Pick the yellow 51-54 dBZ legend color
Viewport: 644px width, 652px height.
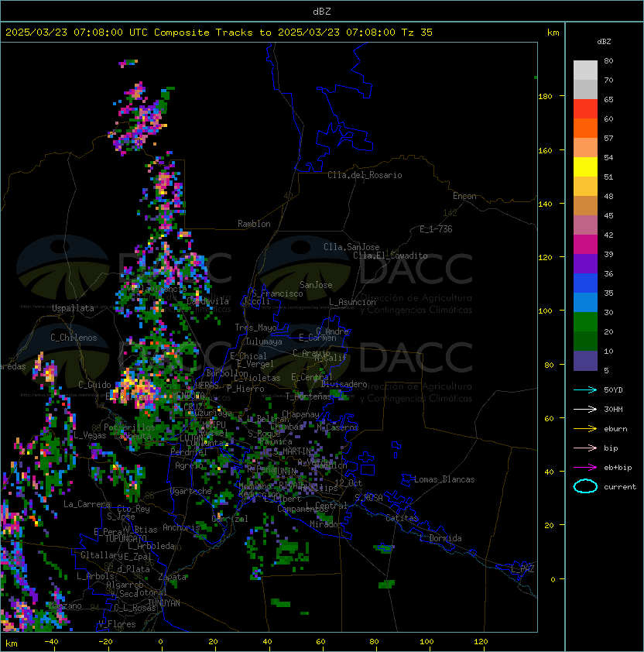(585, 167)
